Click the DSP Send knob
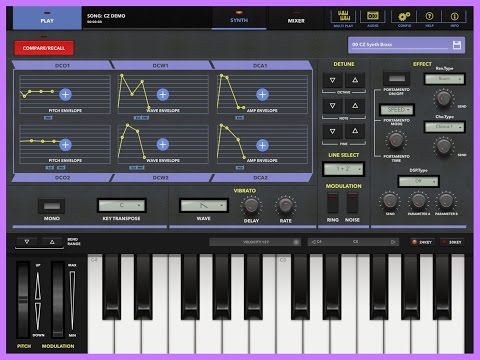The height and width of the screenshot is (360, 480). pos(390,201)
